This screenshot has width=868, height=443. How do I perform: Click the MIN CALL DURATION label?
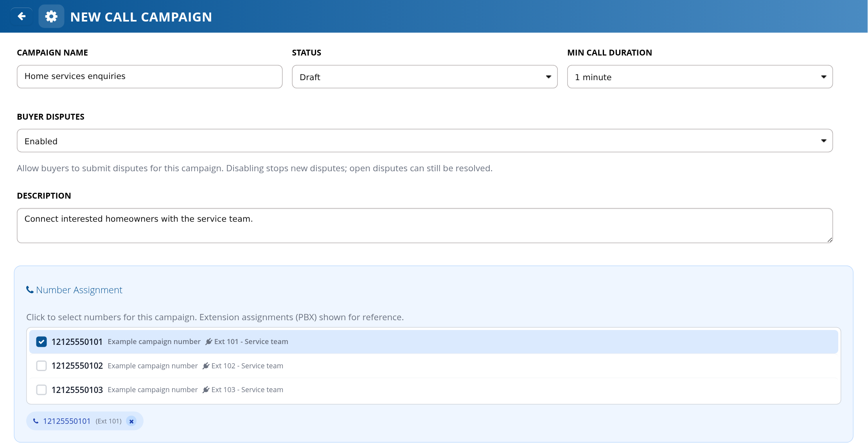point(609,53)
